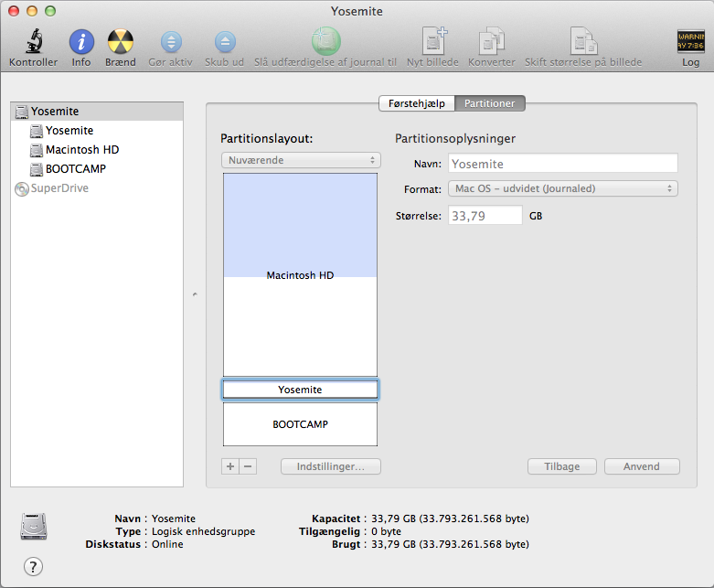Screen dimensions: 714x588
Task: Click the Navn text field
Action: point(563,164)
